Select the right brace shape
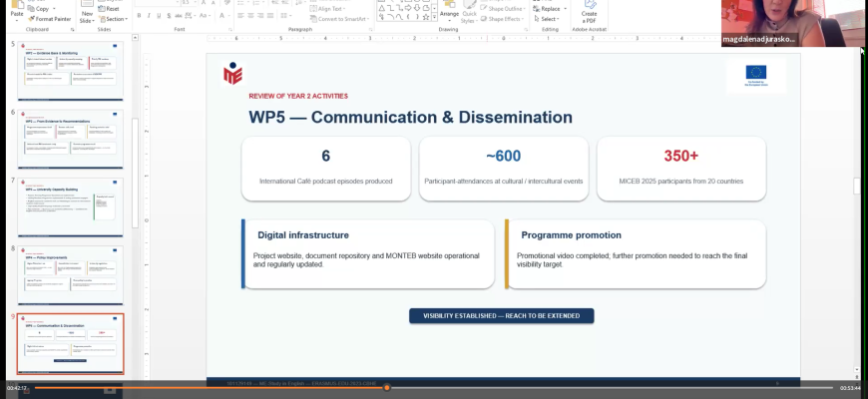This screenshot has width=868, height=399. pyautogui.click(x=417, y=17)
